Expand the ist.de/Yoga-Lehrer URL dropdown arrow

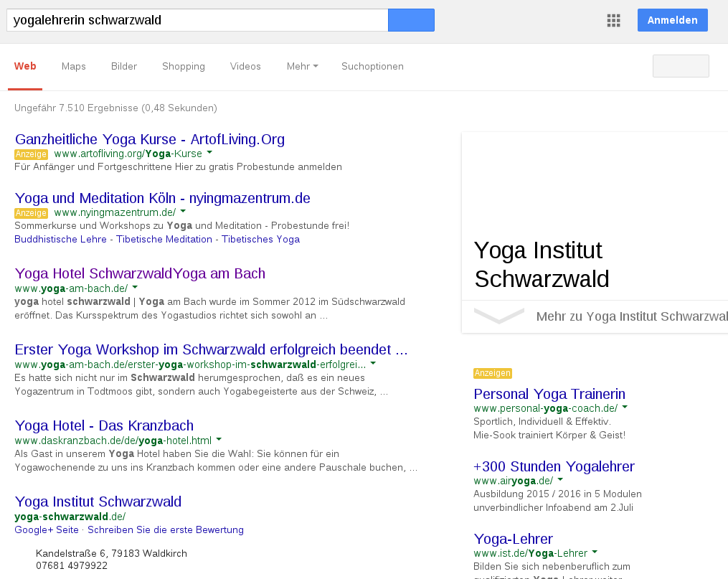[595, 552]
